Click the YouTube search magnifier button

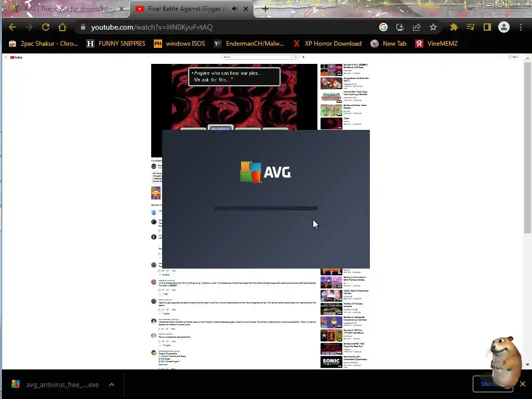[296, 57]
